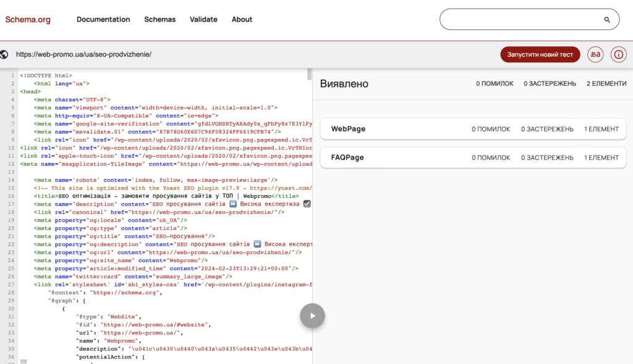The height and width of the screenshot is (364, 633).
Task: Open the Validate nav link
Action: click(x=203, y=19)
